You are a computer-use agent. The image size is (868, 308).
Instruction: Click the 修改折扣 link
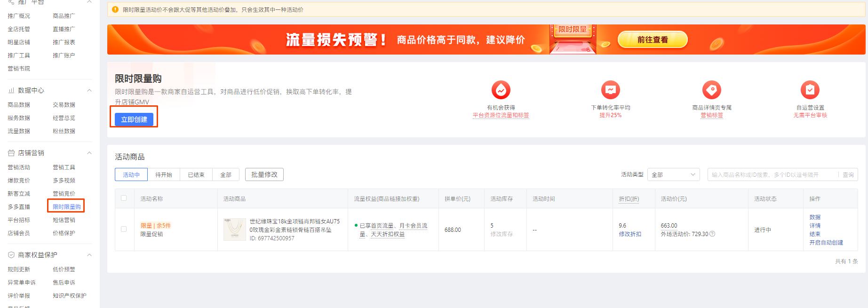pos(630,234)
